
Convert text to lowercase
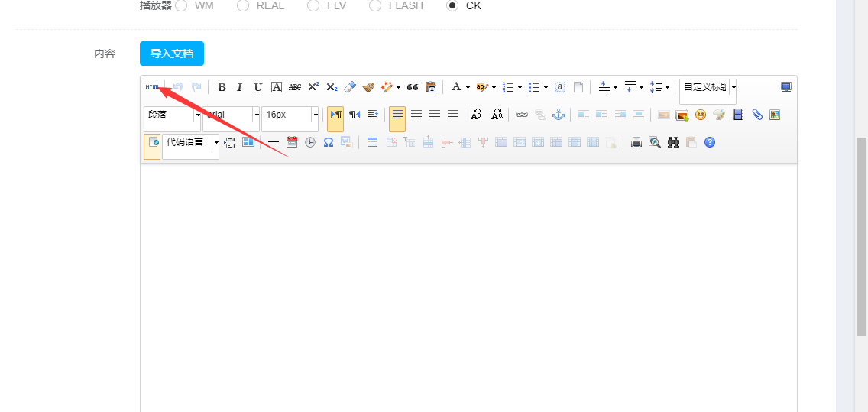(497, 115)
